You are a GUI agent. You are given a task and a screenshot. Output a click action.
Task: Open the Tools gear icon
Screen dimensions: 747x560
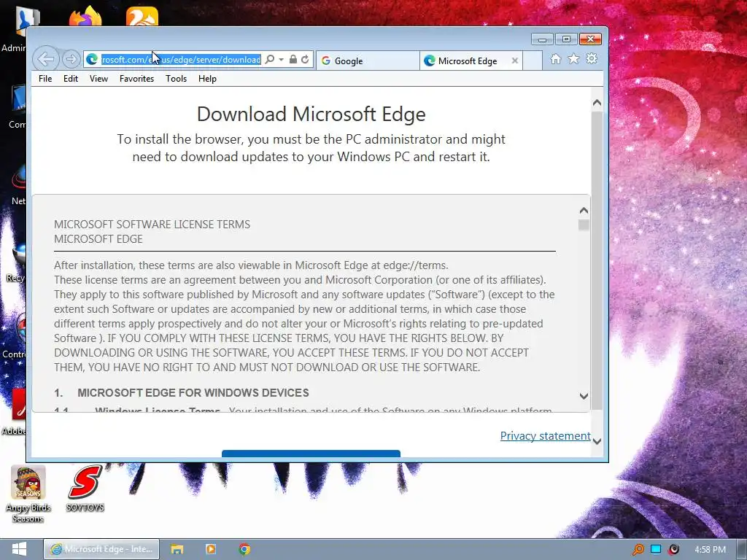[x=592, y=59]
